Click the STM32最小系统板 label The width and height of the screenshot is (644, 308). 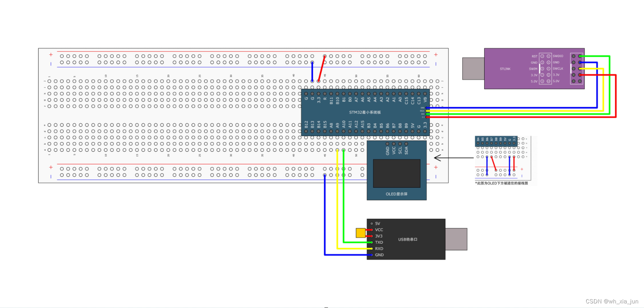tap(365, 112)
